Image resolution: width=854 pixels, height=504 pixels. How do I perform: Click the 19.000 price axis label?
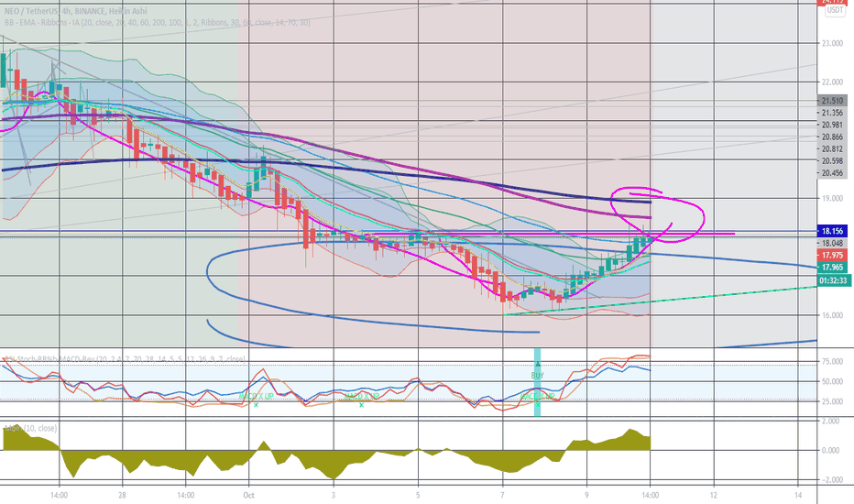coord(832,198)
